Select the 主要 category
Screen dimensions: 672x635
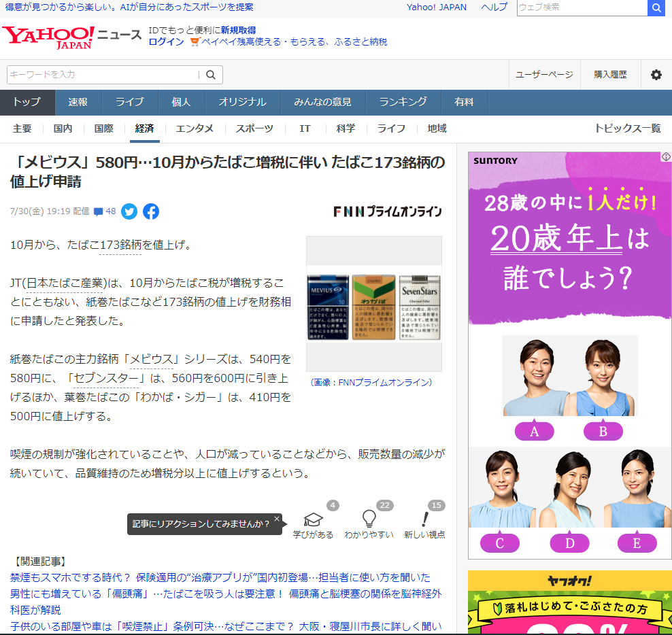pyautogui.click(x=22, y=128)
